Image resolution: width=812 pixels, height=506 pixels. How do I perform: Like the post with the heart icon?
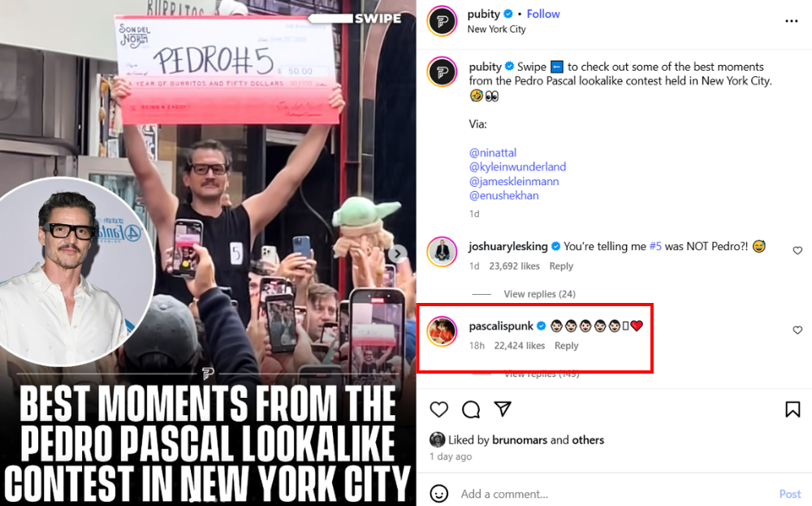click(x=438, y=409)
